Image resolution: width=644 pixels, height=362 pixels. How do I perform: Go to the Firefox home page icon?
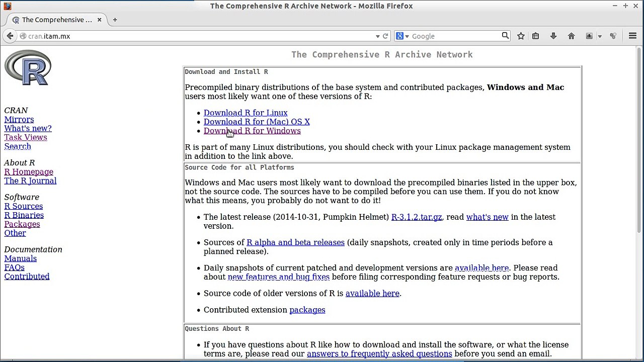[x=571, y=36]
